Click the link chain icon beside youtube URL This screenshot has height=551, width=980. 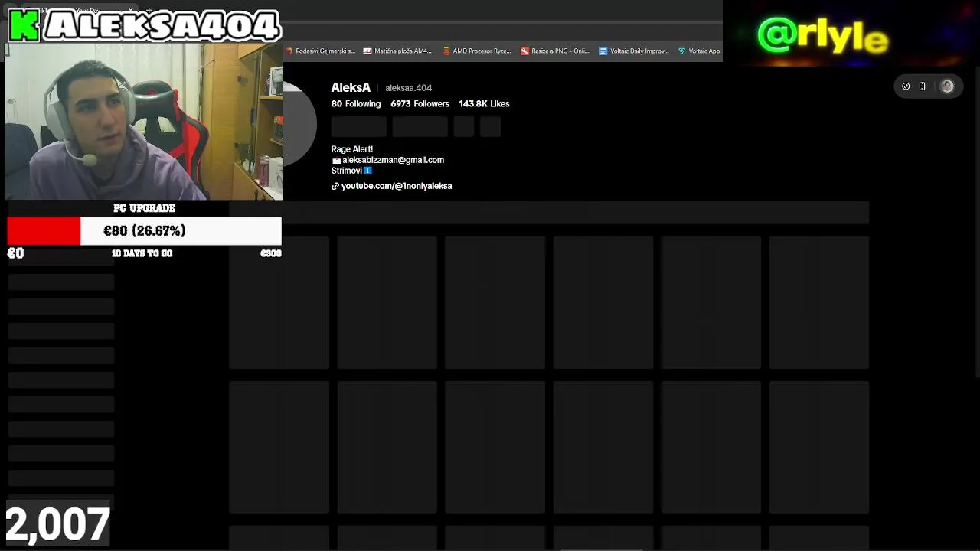coord(335,186)
